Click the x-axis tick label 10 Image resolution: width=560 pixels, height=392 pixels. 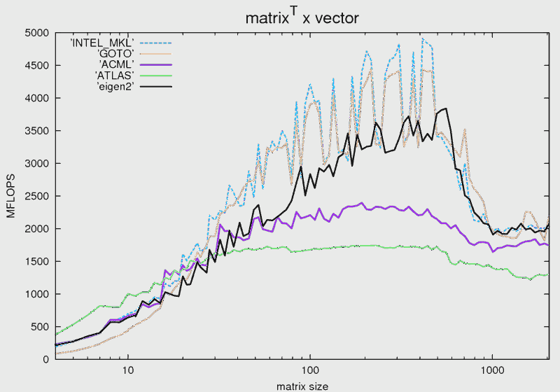coord(127,370)
